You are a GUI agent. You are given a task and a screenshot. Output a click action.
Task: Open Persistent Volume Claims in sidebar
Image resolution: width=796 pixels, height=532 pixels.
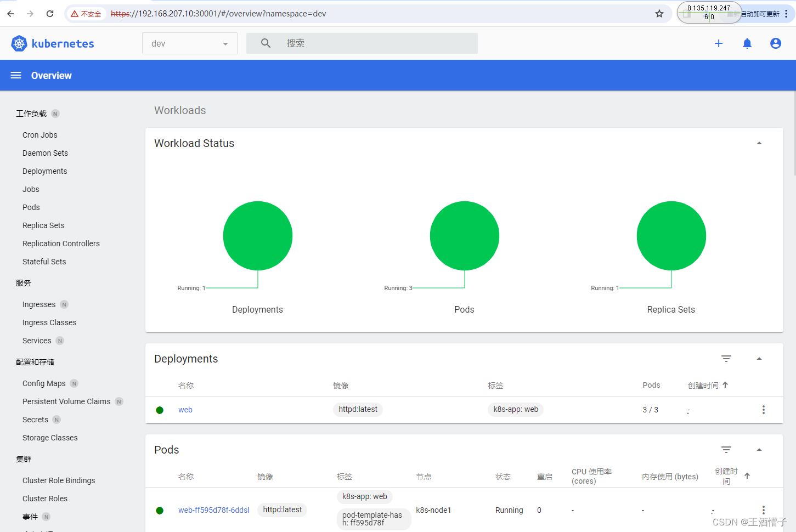click(x=66, y=401)
